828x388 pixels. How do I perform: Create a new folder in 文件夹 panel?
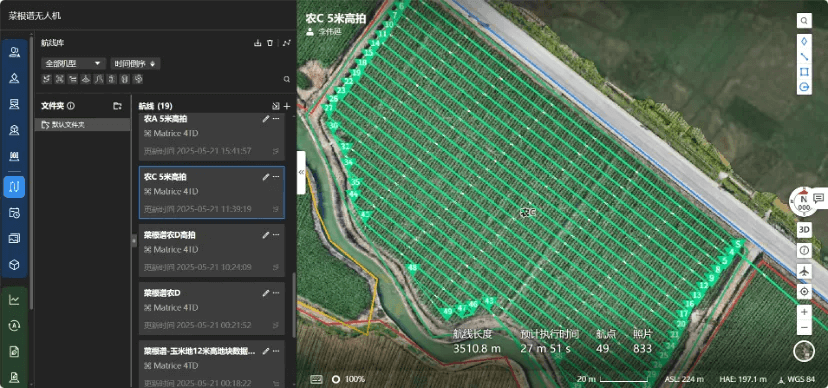tap(117, 106)
